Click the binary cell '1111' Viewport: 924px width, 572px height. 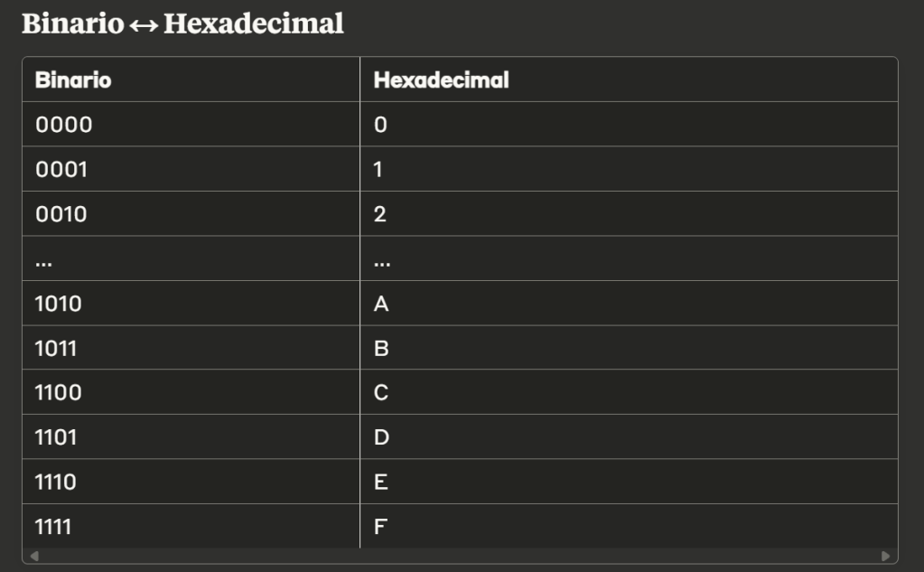(54, 527)
